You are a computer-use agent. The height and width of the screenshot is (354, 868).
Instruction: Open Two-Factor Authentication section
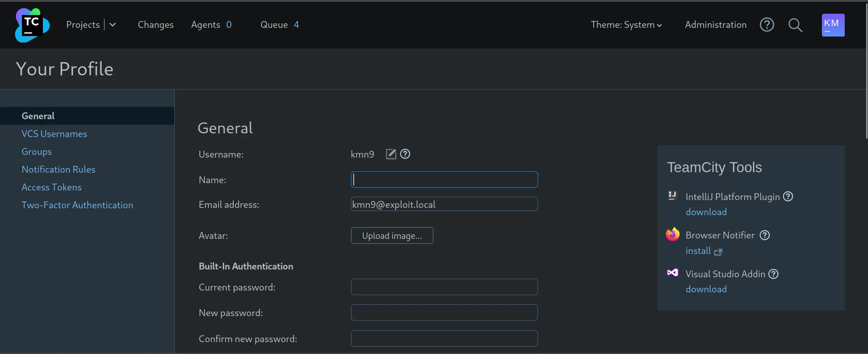coord(78,205)
